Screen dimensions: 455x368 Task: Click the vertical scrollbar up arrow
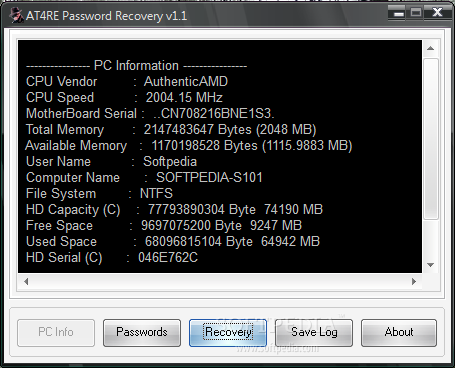coord(431,49)
